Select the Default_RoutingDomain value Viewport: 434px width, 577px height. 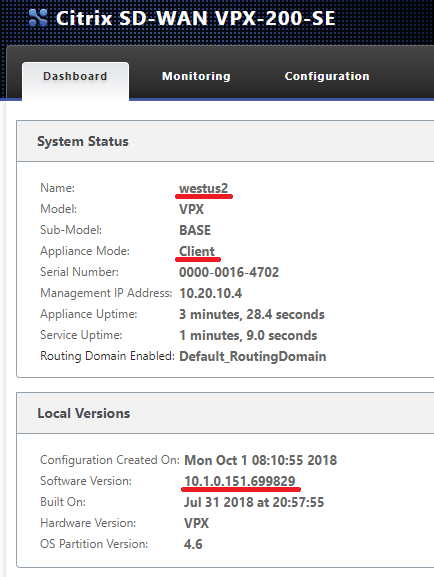253,357
